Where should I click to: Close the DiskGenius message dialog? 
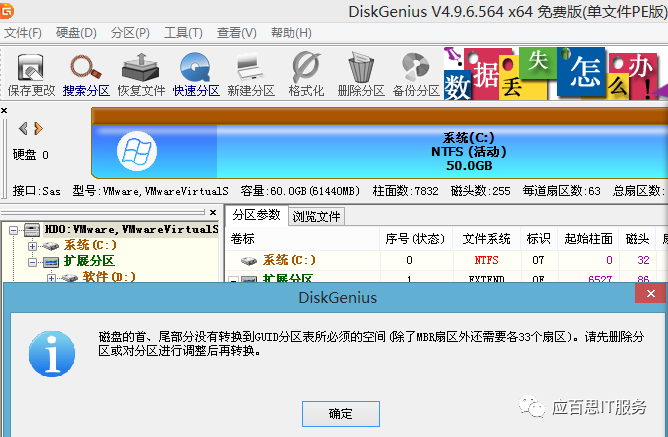[x=651, y=293]
